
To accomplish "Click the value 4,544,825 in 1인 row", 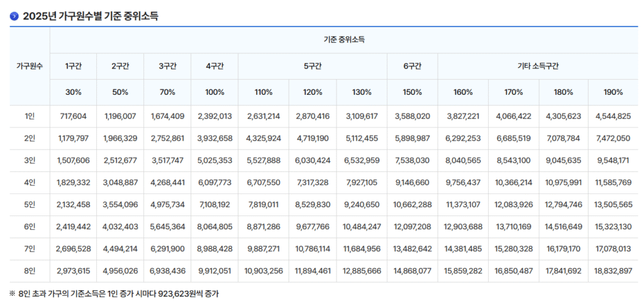I will (613, 117).
